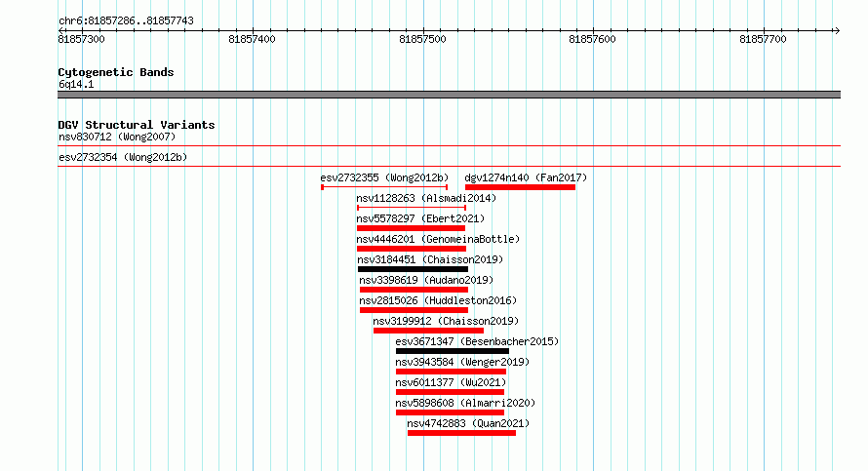868x471 pixels.
Task: Click the red nsv6011377 variant bar
Action: click(450, 392)
